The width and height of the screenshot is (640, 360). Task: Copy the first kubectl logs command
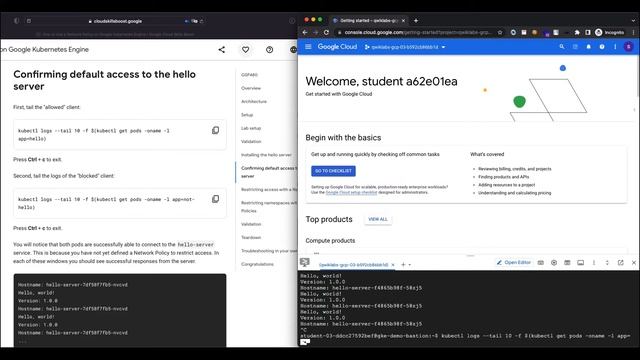point(216,130)
